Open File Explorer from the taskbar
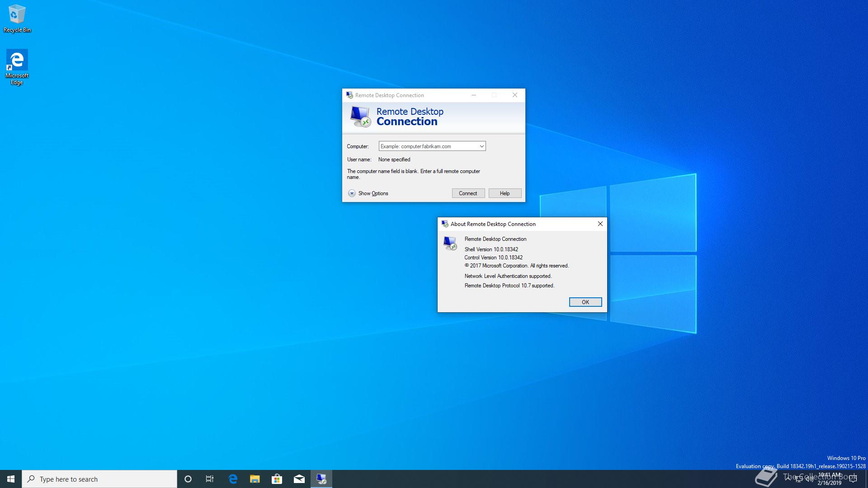This screenshot has height=488, width=868. click(x=255, y=479)
